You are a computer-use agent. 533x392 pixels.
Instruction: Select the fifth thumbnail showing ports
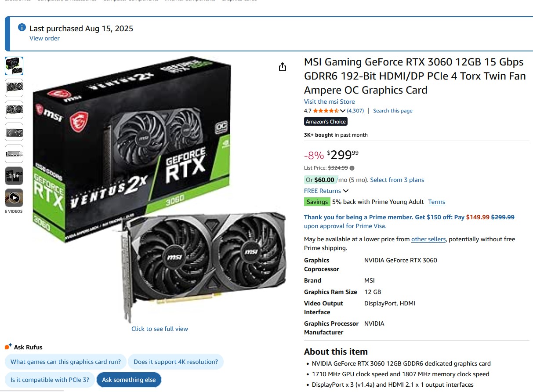pos(14,154)
